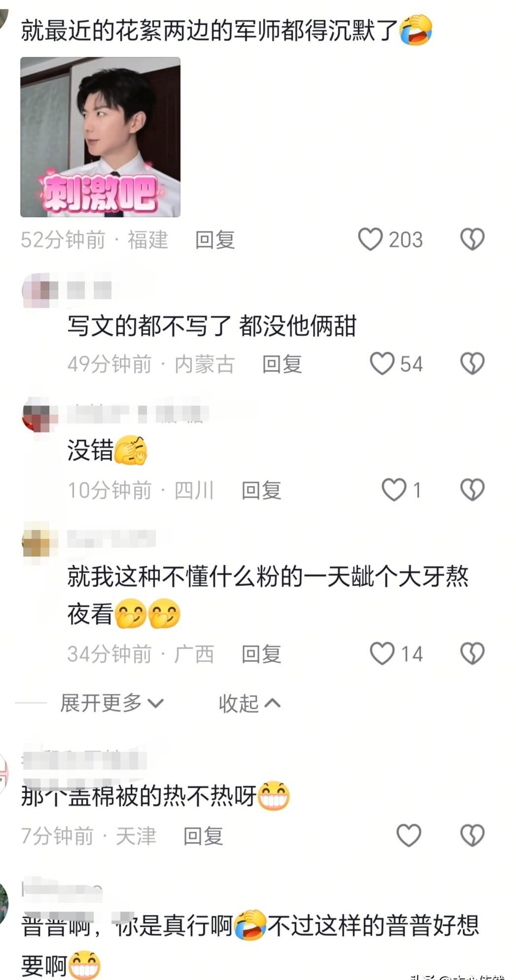Like the comment with 203 likes
Image resolution: width=516 pixels, height=980 pixels.
click(370, 239)
